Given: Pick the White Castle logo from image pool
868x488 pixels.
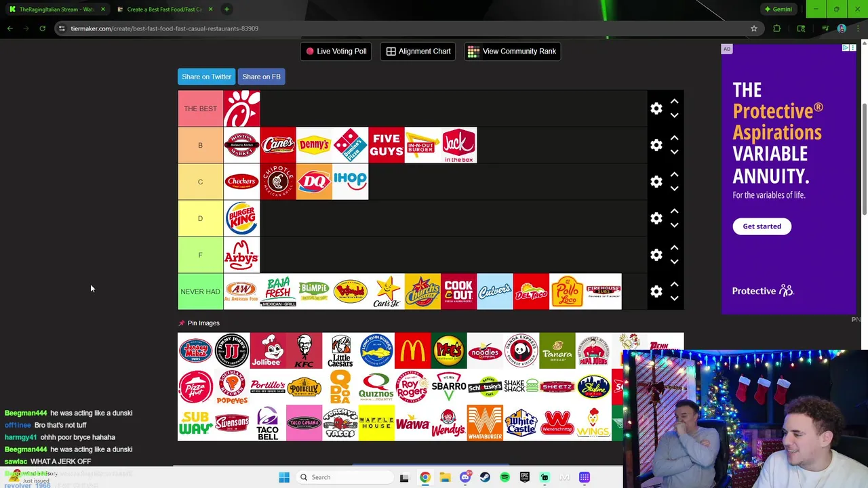Looking at the screenshot, I should click(521, 424).
